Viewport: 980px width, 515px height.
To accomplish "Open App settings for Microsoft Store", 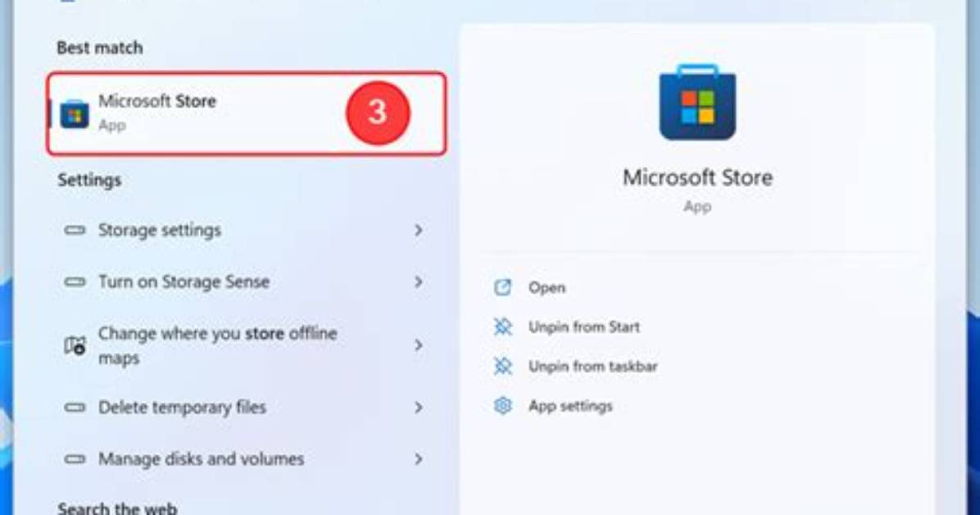I will click(x=570, y=406).
